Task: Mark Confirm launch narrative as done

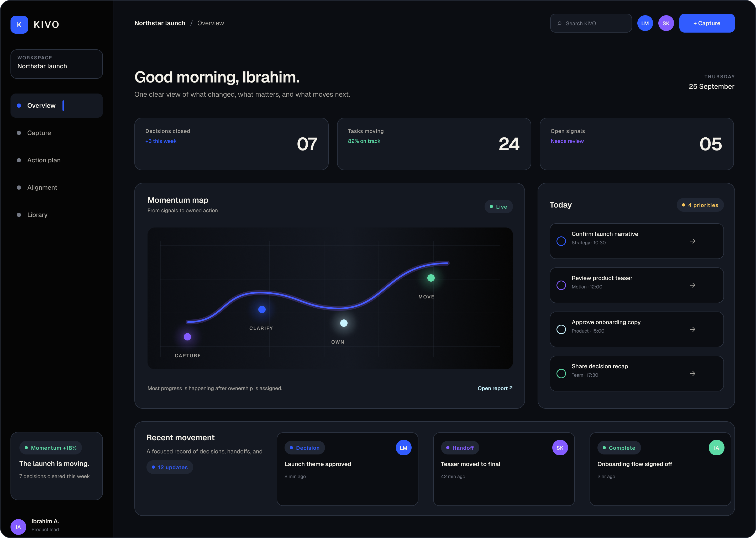Action: [561, 241]
